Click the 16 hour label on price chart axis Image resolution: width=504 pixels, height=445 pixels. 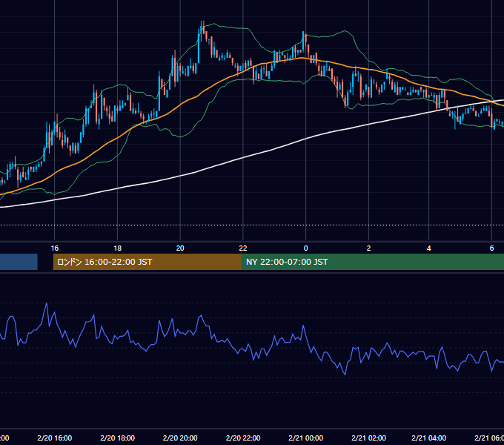pyautogui.click(x=55, y=248)
